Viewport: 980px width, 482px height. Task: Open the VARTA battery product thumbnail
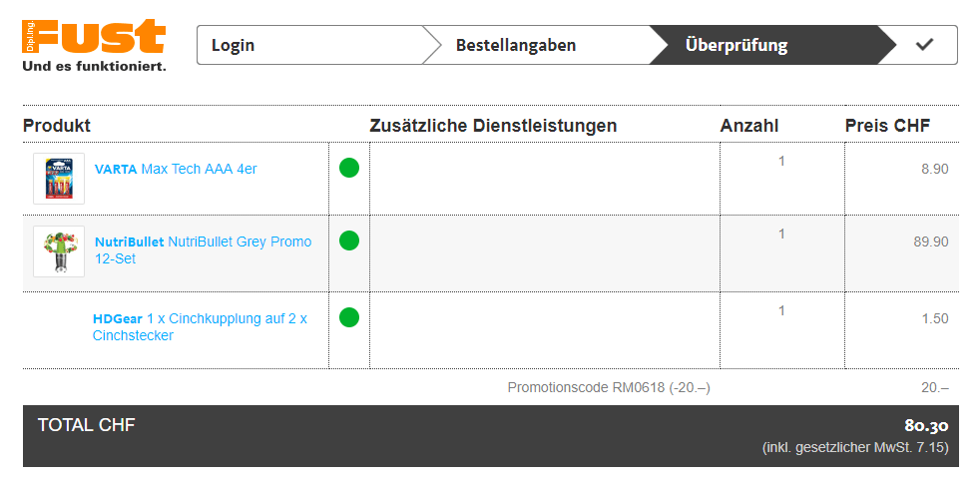(x=59, y=179)
